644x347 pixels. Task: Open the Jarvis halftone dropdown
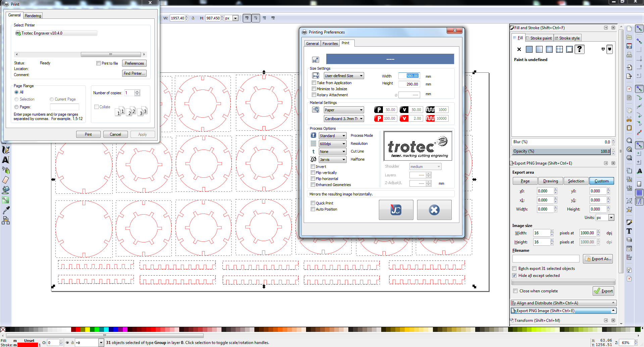click(x=333, y=160)
